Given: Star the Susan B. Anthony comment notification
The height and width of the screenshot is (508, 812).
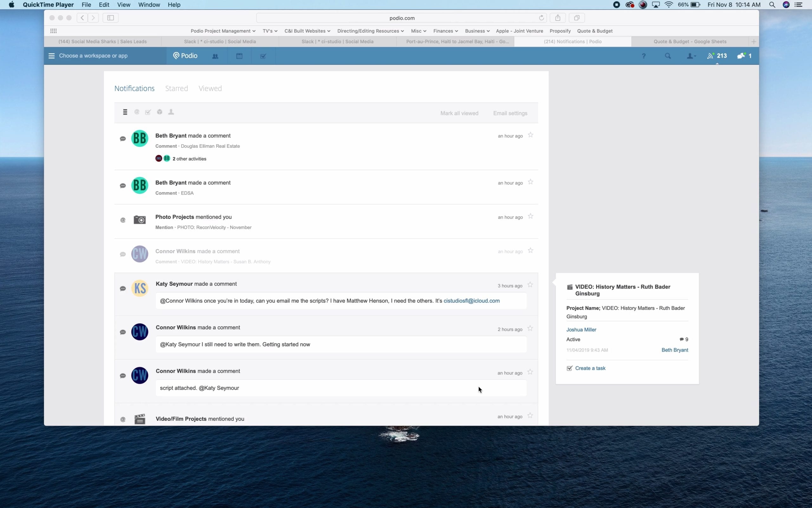Looking at the screenshot, I should click(x=530, y=251).
